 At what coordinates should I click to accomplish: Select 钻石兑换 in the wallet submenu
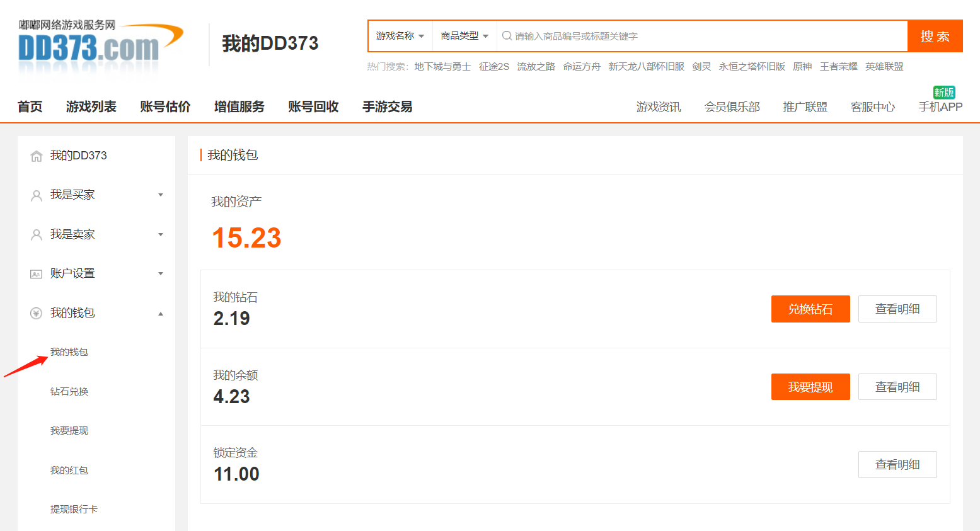[x=69, y=392]
